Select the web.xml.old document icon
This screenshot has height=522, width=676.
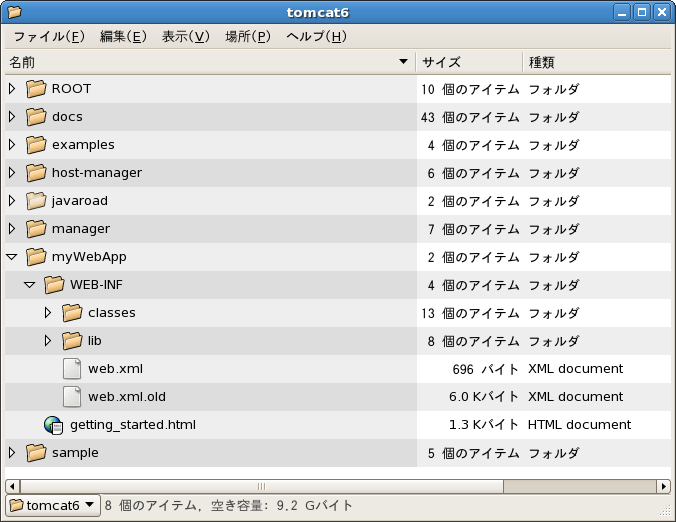pyautogui.click(x=72, y=397)
